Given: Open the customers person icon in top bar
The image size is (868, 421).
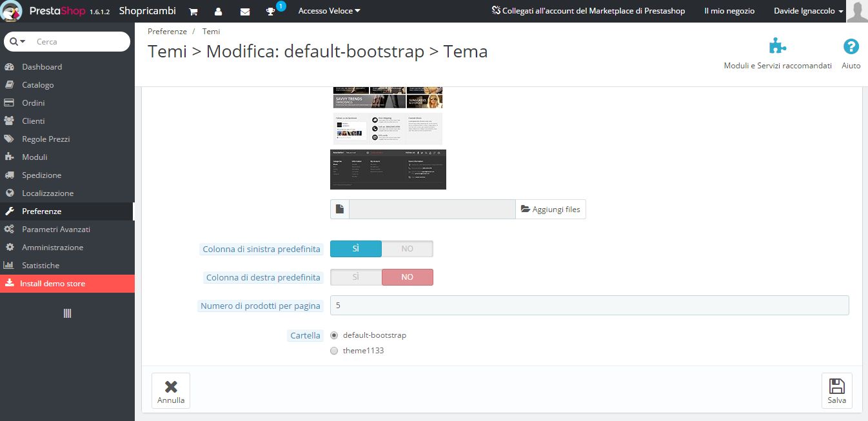Looking at the screenshot, I should (219, 12).
